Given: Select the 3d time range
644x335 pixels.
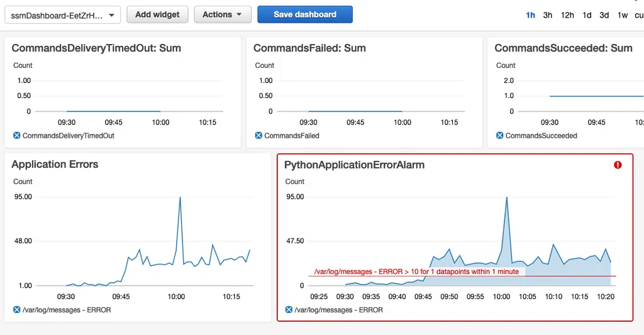Looking at the screenshot, I should tap(604, 15).
